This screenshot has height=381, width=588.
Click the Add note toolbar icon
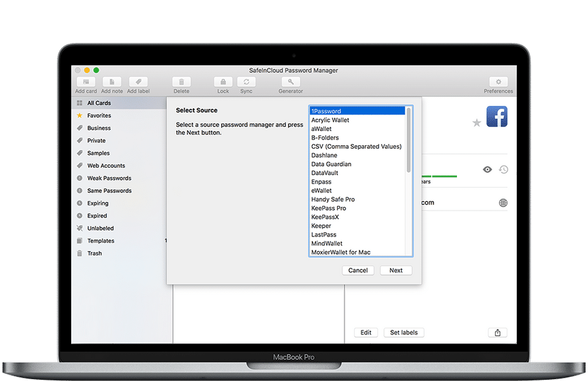tap(111, 81)
